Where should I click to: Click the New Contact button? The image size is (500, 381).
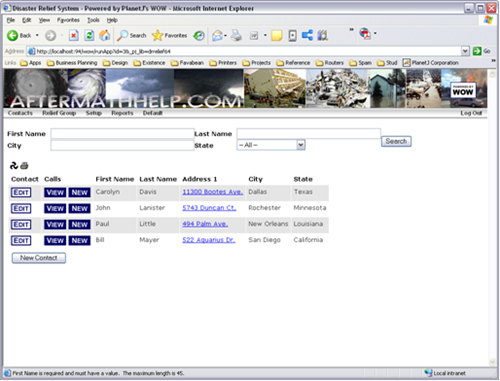point(39,258)
